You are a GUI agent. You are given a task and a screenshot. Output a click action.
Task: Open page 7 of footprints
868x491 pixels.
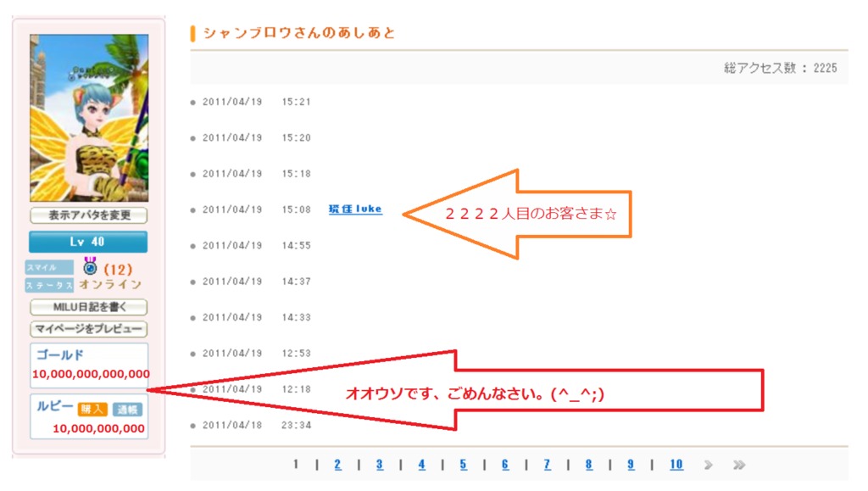(x=547, y=465)
